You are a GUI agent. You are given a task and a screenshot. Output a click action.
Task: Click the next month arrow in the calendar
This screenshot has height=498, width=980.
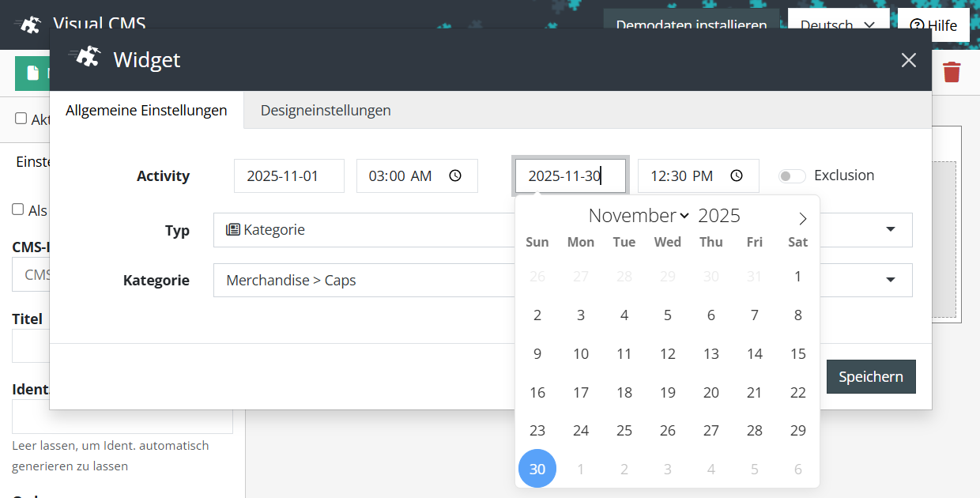click(803, 218)
